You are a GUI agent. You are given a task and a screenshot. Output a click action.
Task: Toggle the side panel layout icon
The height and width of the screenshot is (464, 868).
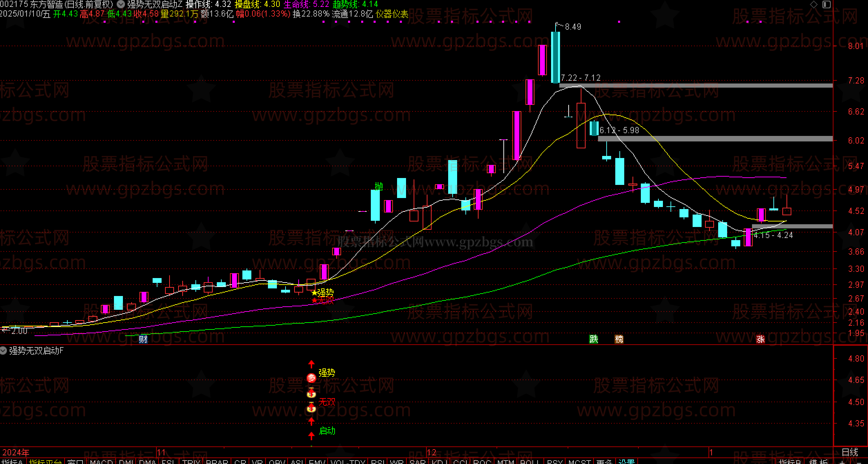coord(826,4)
